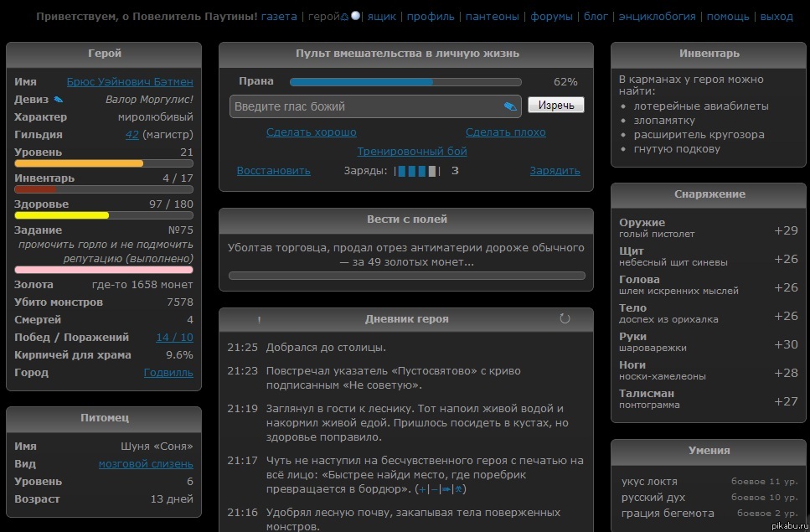Click the arrow icon after the 21:17 diary entry
Viewport: 810px width, 532px height.
pyautogui.click(x=446, y=489)
